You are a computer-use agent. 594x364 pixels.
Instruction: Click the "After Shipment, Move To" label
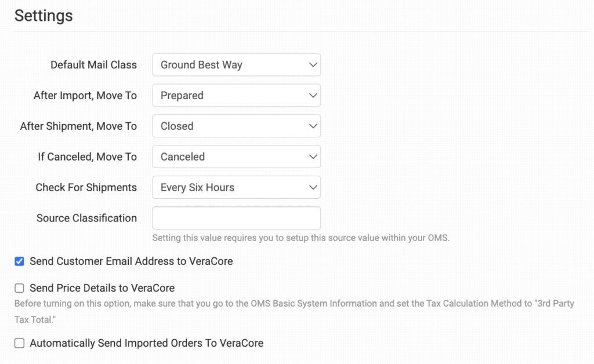[x=78, y=126]
